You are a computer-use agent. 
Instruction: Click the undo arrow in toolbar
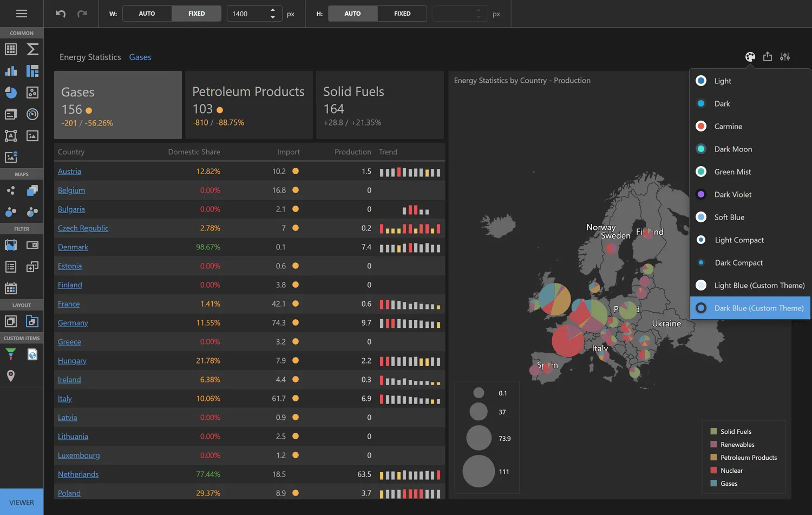tap(61, 14)
